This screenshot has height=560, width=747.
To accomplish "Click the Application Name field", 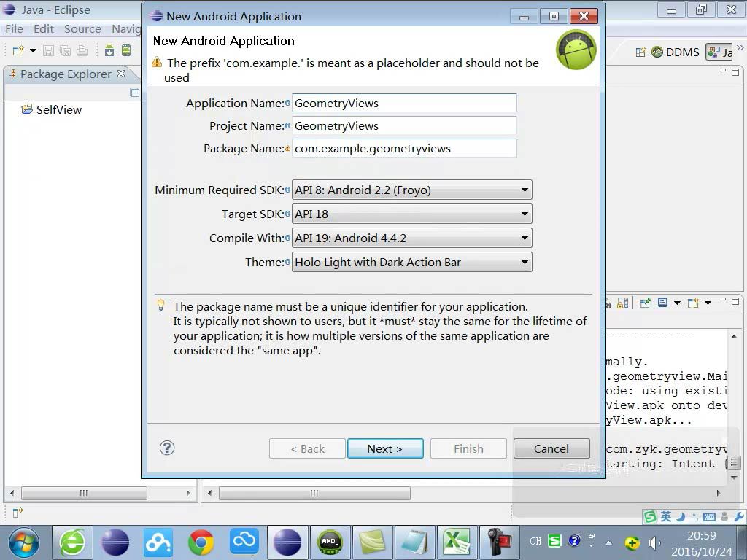I will click(x=404, y=103).
